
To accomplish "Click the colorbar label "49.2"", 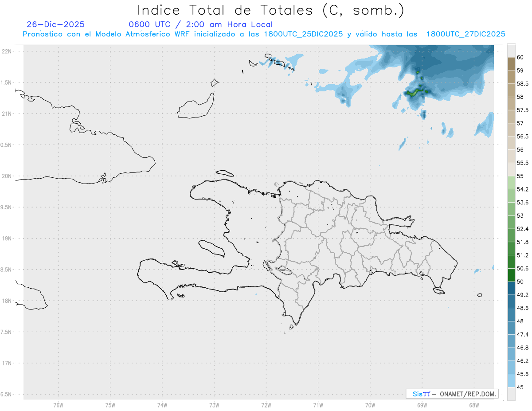I will [523, 295].
